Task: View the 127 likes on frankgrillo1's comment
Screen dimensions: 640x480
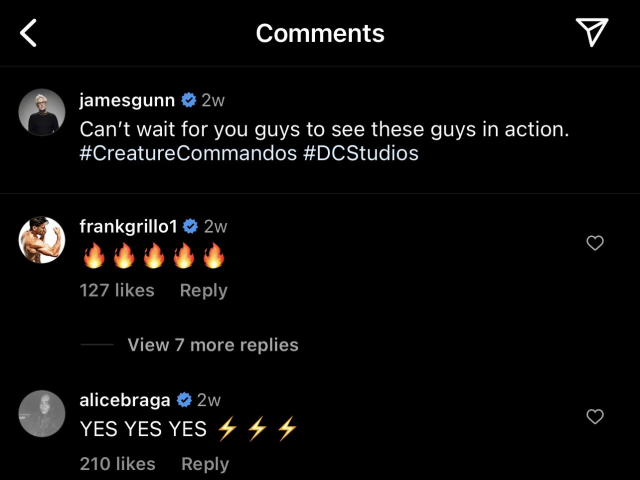Action: pyautogui.click(x=117, y=290)
